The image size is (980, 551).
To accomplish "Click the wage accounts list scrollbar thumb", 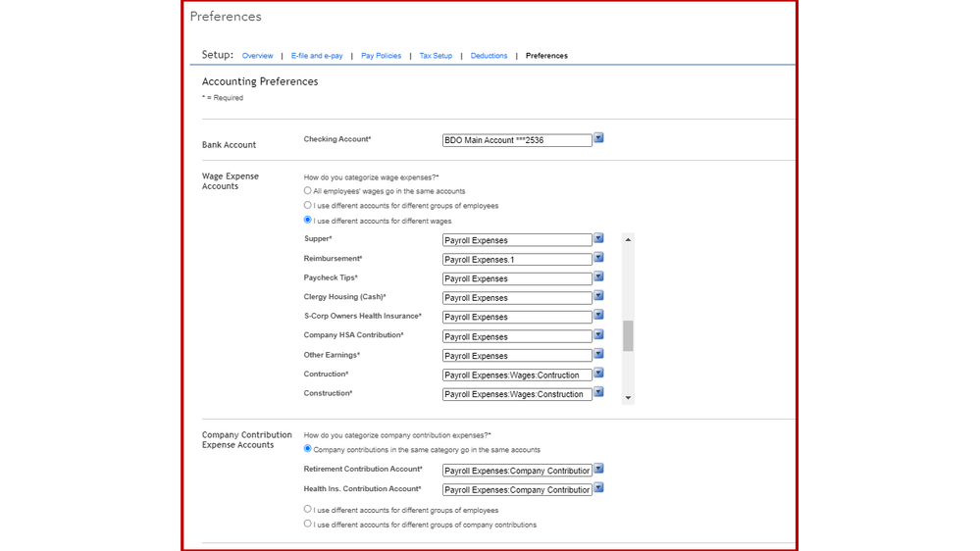I will (x=628, y=336).
